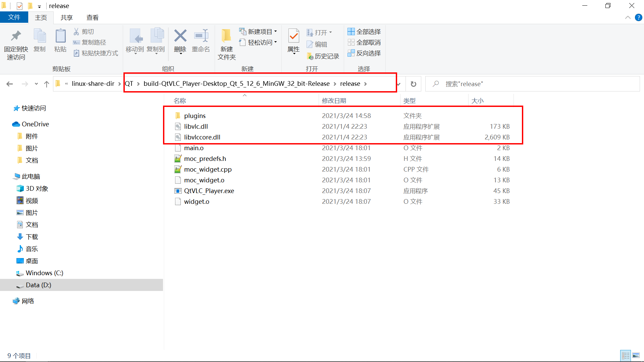Open the recent locations dropdown arrow

coord(36,84)
